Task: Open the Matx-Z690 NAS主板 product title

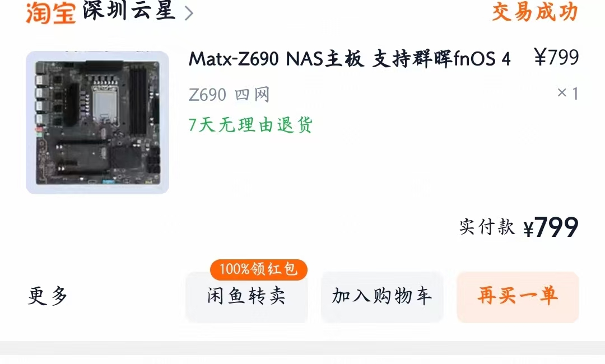Action: pos(350,59)
